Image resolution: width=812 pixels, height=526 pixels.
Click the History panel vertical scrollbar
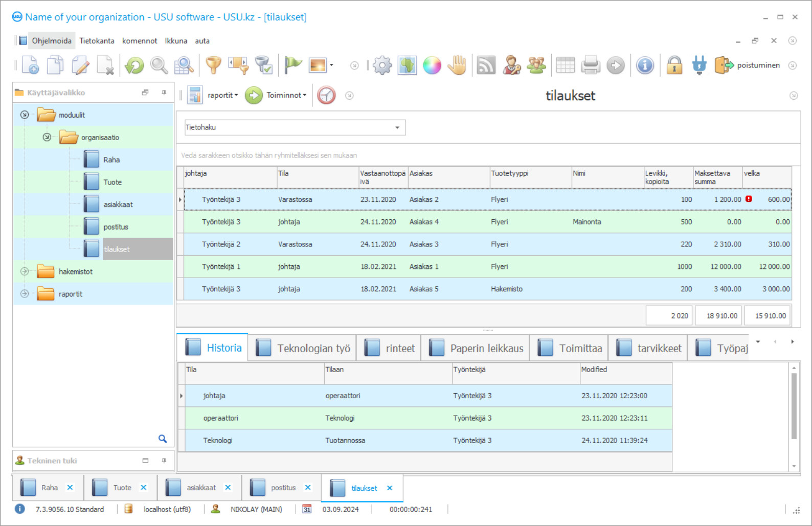coord(794,406)
